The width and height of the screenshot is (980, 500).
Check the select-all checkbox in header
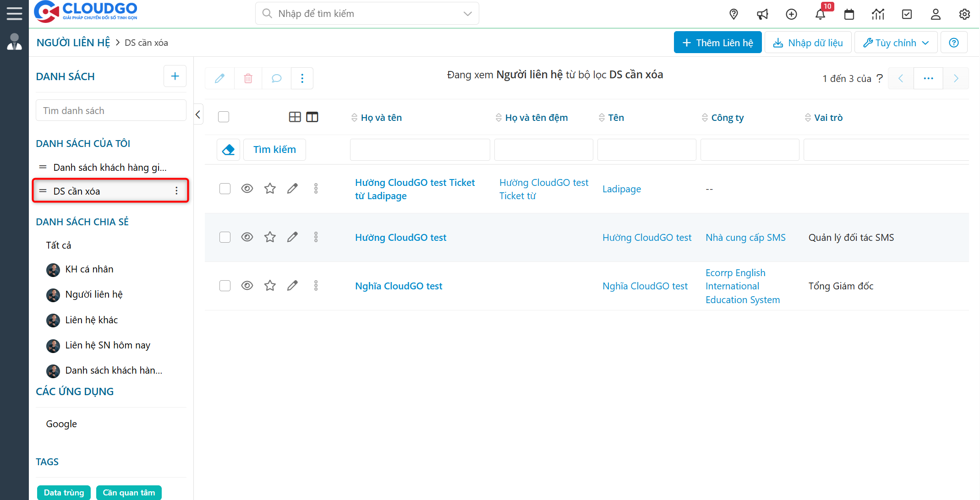click(224, 117)
